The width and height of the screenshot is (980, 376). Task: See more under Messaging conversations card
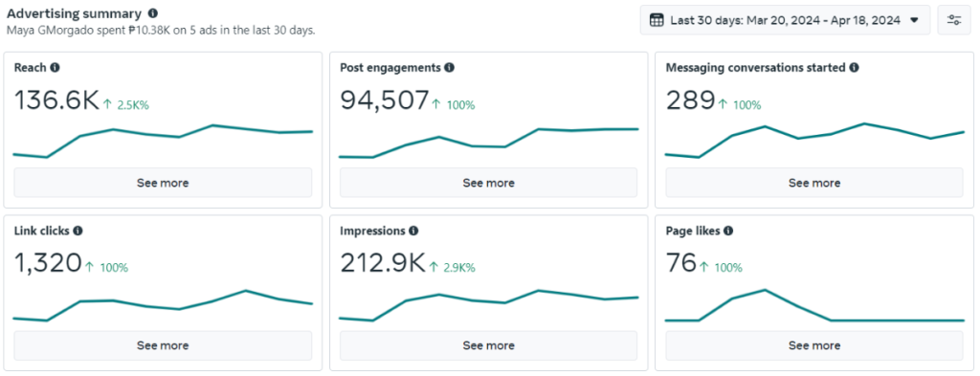click(x=814, y=183)
